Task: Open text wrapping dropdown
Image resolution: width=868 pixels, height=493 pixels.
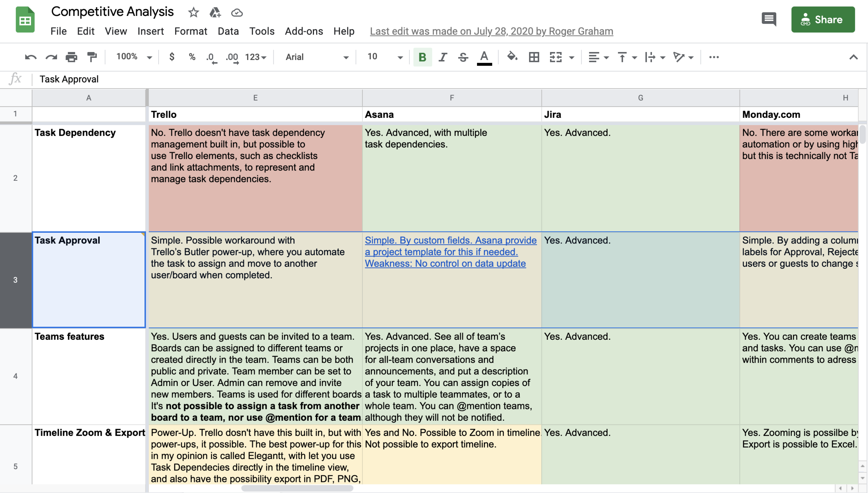Action: coord(655,57)
